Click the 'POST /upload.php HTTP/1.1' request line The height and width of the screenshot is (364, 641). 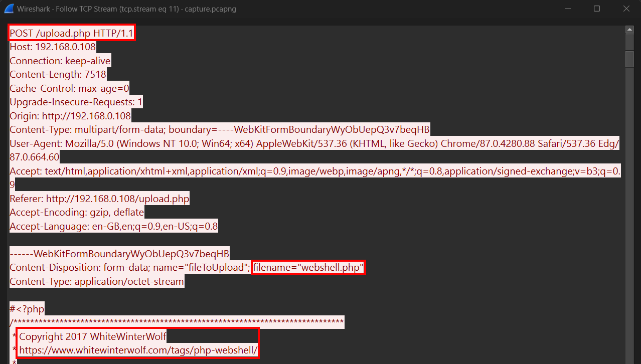coord(72,34)
